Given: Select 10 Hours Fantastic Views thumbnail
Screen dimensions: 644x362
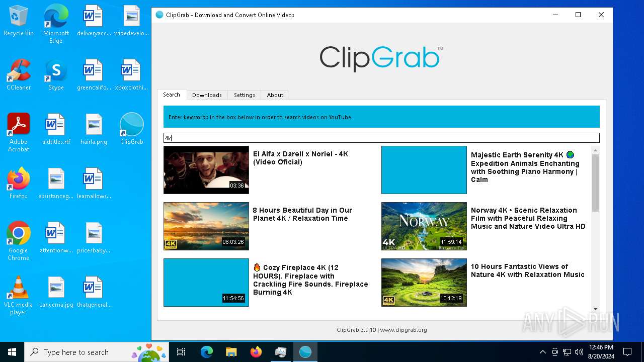Looking at the screenshot, I should pos(424,283).
